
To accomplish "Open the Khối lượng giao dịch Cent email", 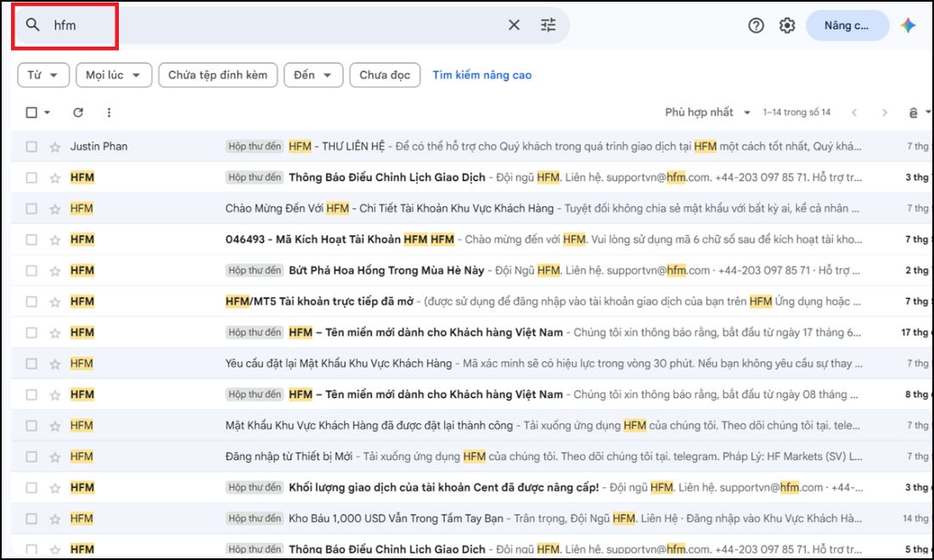I will tap(470, 487).
